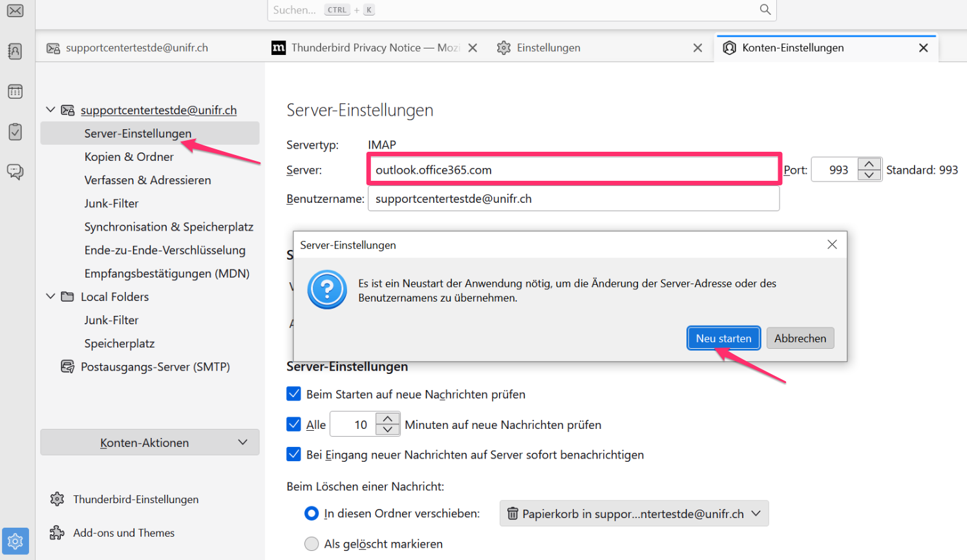Click the search magnifier icon

765,10
